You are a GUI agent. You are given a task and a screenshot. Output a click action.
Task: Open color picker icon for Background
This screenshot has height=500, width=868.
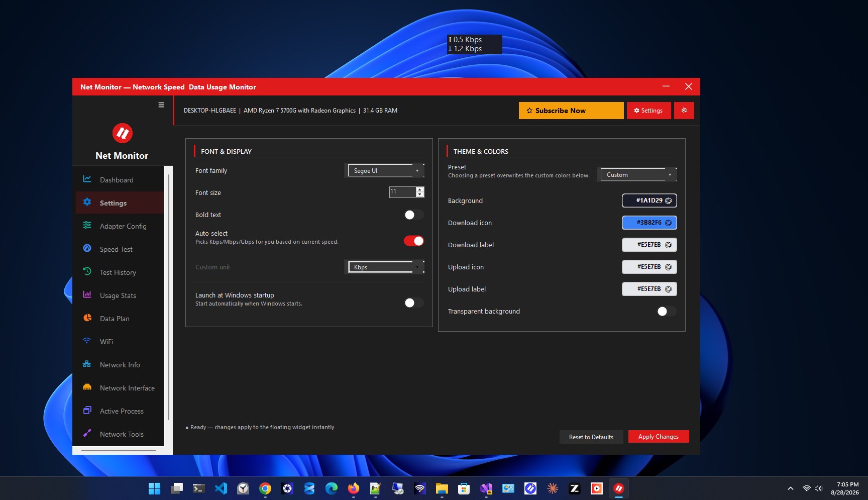click(x=669, y=201)
